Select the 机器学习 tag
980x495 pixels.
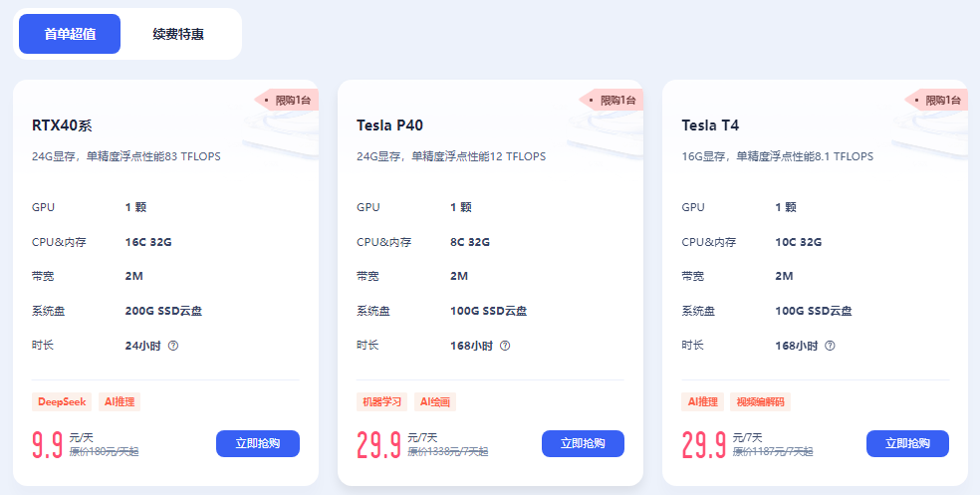tap(381, 401)
